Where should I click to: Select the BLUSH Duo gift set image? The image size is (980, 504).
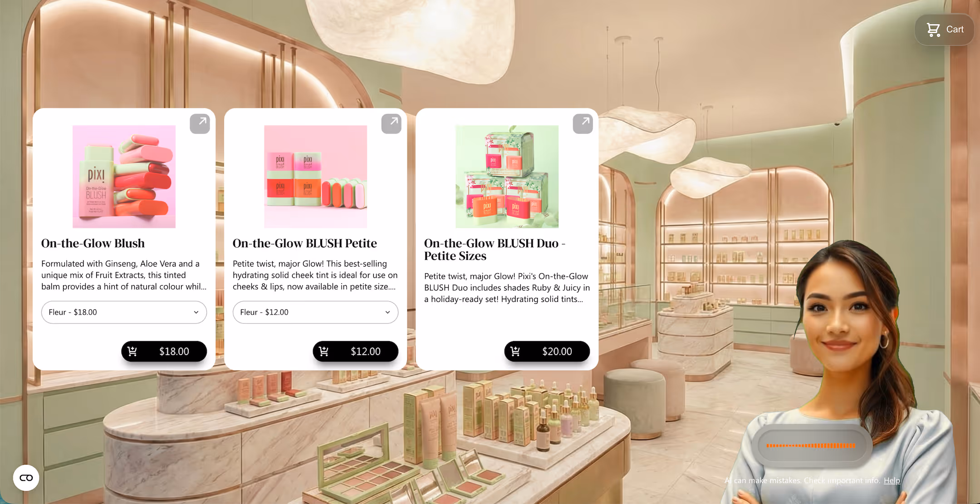(x=507, y=177)
